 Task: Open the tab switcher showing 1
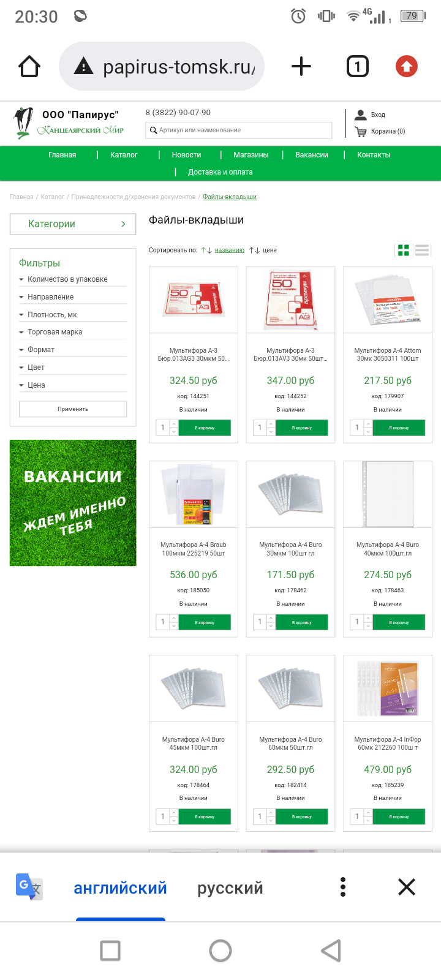click(x=358, y=66)
